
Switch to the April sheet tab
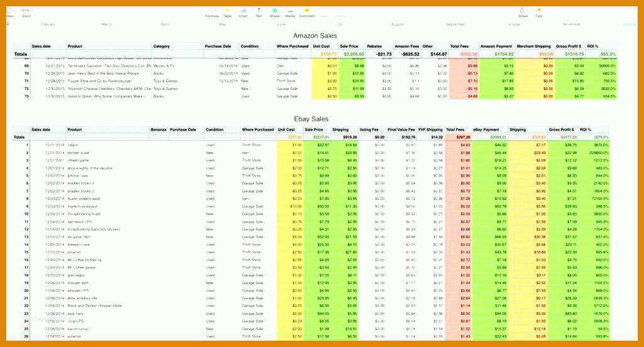pos(165,25)
